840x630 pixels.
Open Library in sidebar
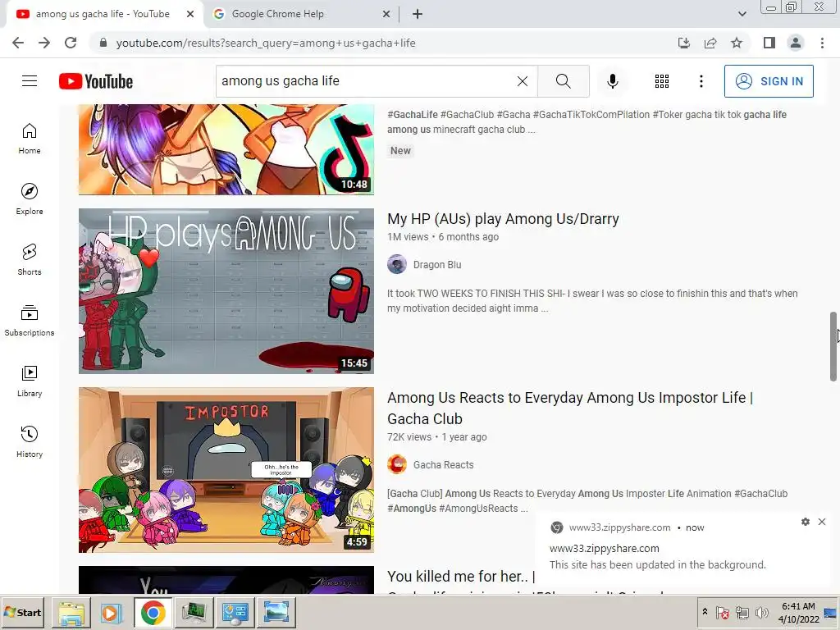[x=30, y=381]
